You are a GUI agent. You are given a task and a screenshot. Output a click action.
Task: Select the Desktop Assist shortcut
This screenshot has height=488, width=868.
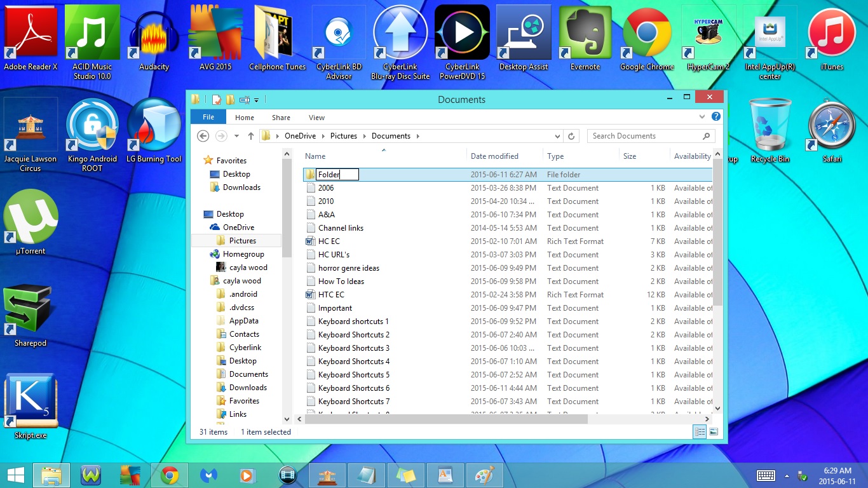(x=524, y=38)
